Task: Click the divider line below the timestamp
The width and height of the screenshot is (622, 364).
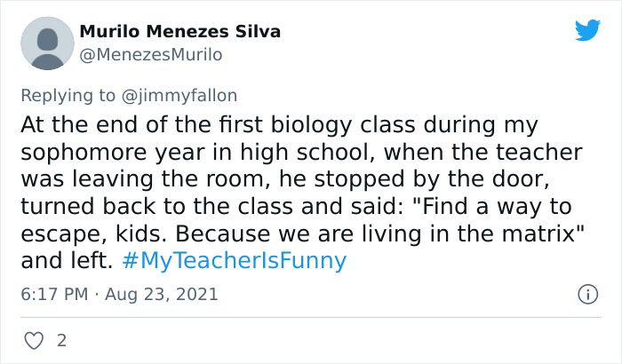Action: 311,317
